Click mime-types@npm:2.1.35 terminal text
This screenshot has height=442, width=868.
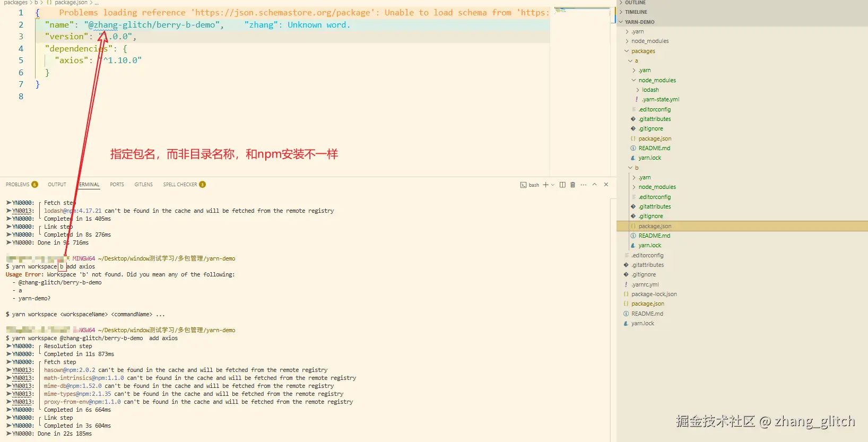click(77, 394)
